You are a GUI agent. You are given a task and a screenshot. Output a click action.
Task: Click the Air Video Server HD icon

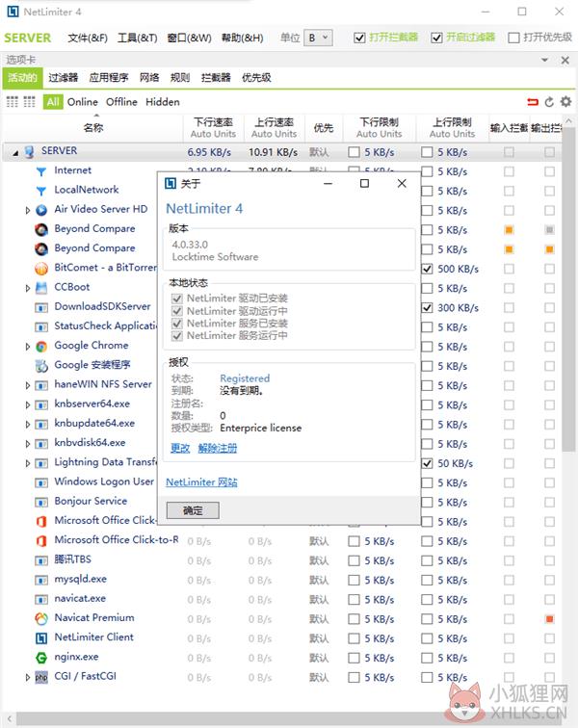point(41,210)
